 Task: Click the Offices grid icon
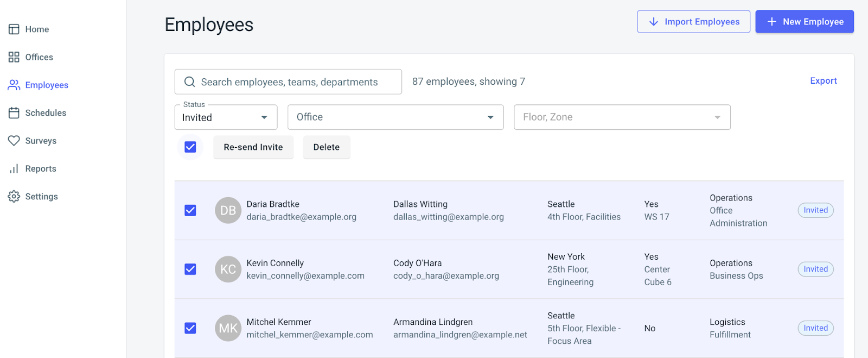14,57
